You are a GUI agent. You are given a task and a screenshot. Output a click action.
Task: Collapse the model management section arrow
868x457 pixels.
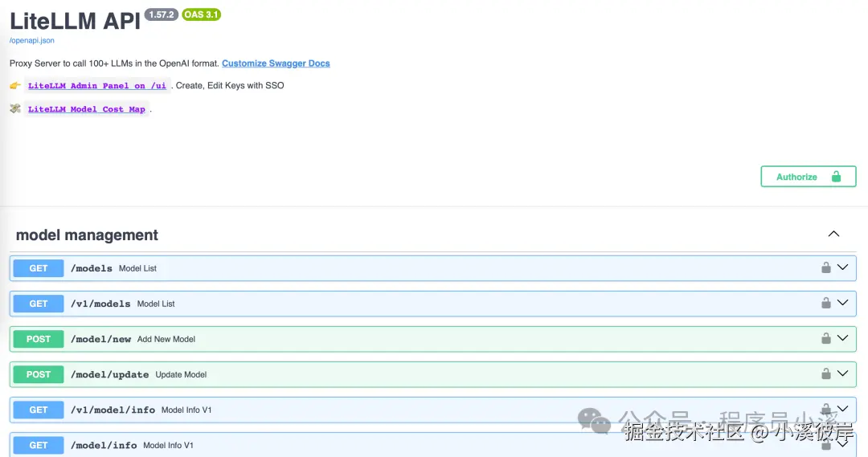pos(833,234)
